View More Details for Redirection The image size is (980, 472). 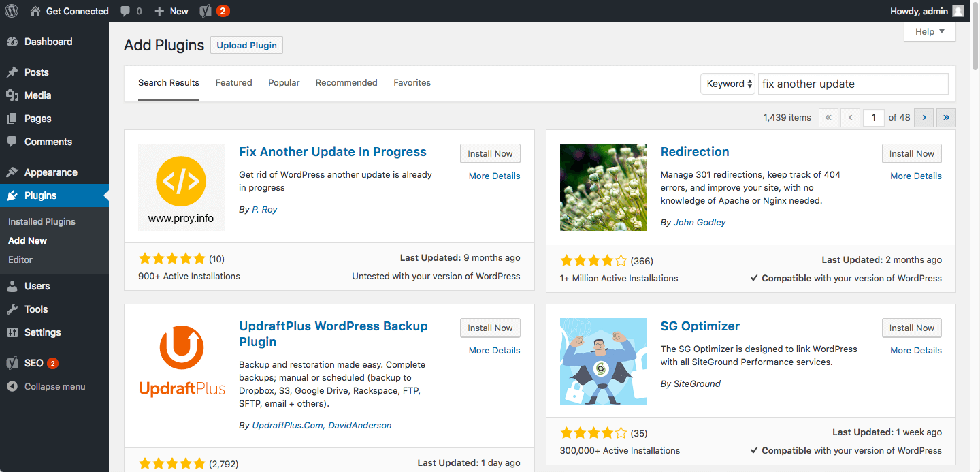pos(916,176)
